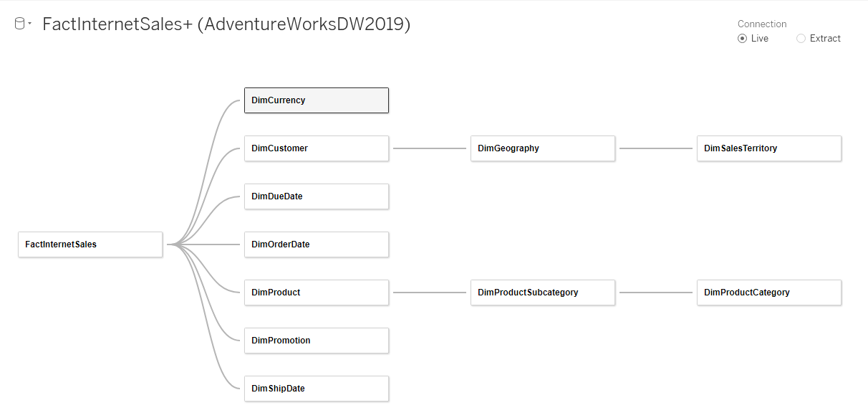The width and height of the screenshot is (868, 418).
Task: Select the DimCurrency table box
Action: pos(316,100)
